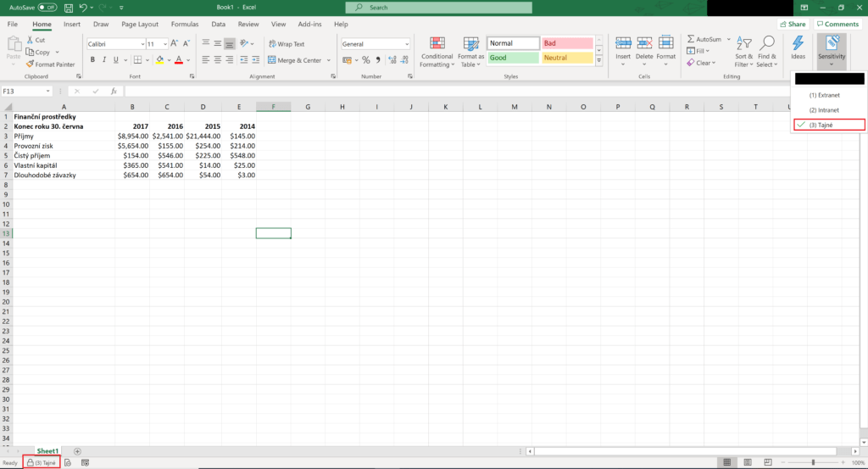Click the Wrap Text icon

pyautogui.click(x=287, y=44)
